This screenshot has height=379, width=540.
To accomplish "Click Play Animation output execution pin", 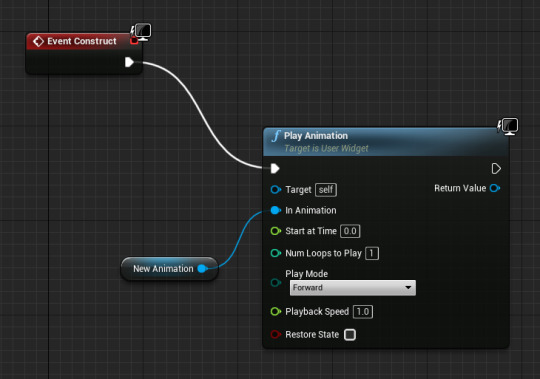I will tap(496, 169).
